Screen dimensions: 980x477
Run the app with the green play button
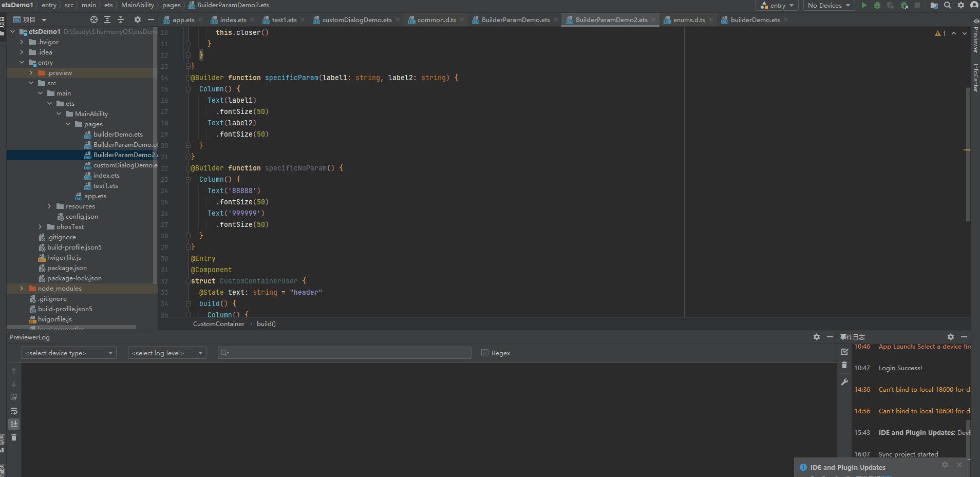864,6
